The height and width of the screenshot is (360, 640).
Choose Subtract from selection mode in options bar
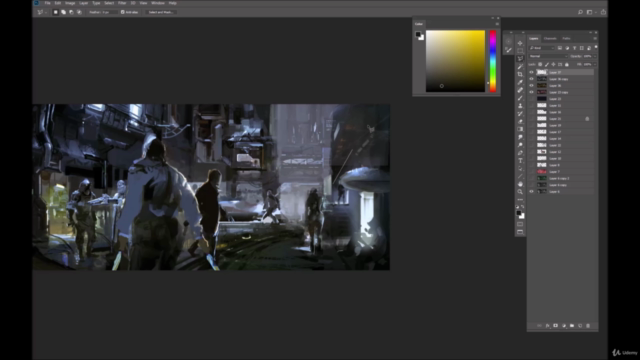(71, 12)
